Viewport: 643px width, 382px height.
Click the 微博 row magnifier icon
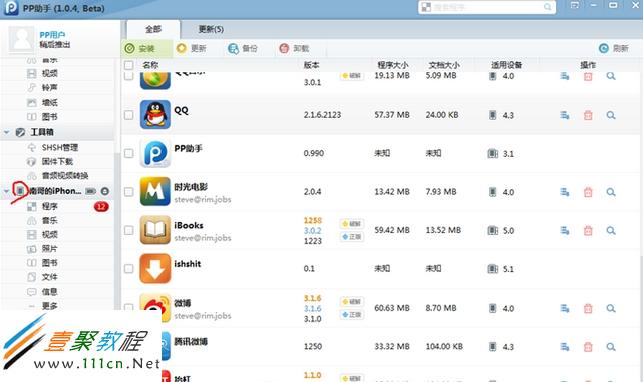point(611,308)
